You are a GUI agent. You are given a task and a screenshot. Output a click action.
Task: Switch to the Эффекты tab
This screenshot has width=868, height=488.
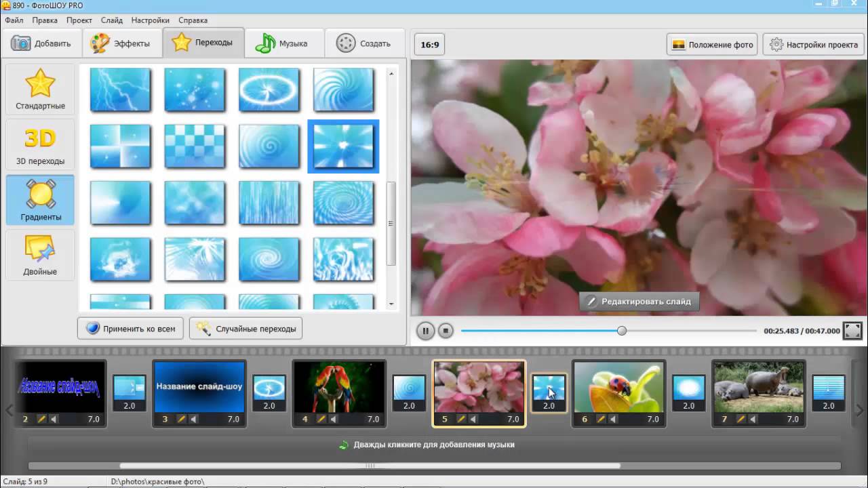click(x=121, y=43)
